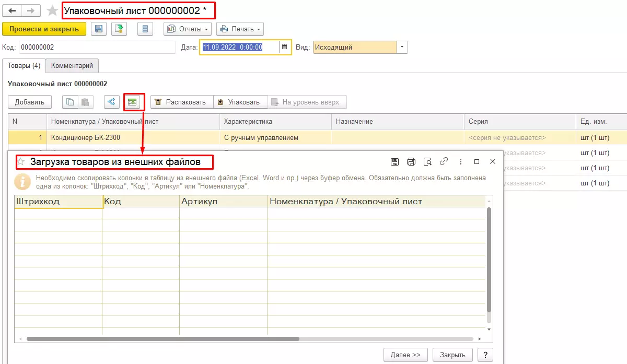Open help with the ? button
The width and height of the screenshot is (627, 364).
[485, 355]
